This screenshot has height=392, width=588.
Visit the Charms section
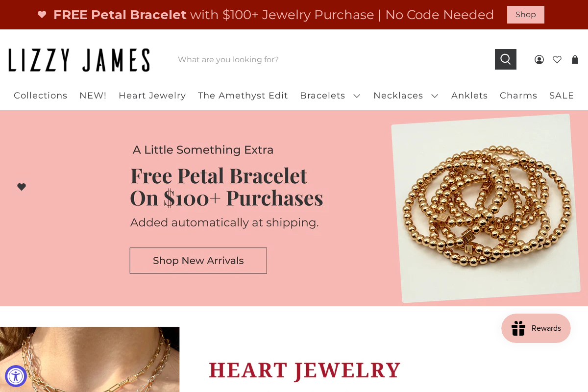[518, 96]
